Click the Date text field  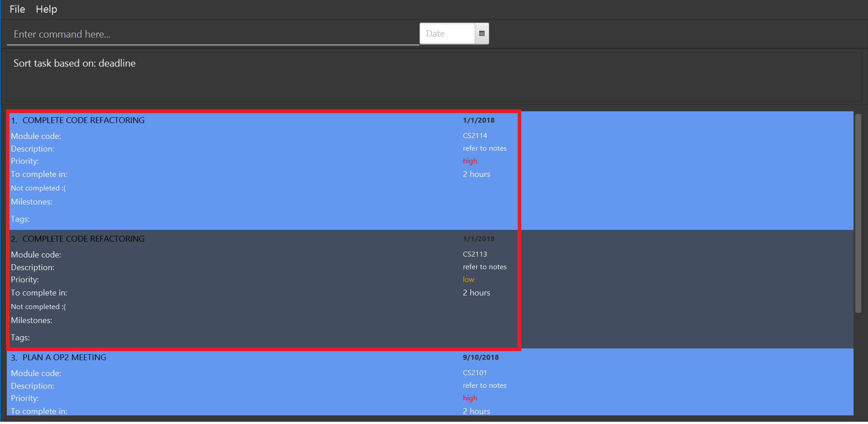pos(447,33)
